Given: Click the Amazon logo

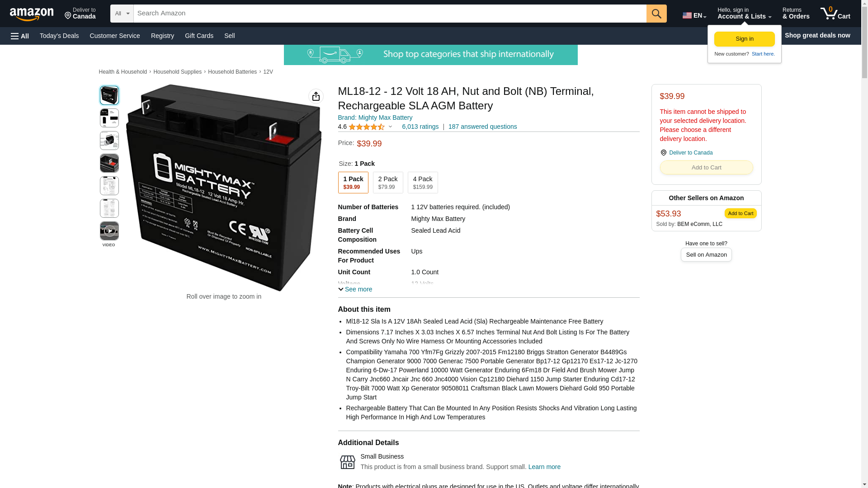Looking at the screenshot, I should pyautogui.click(x=32, y=14).
